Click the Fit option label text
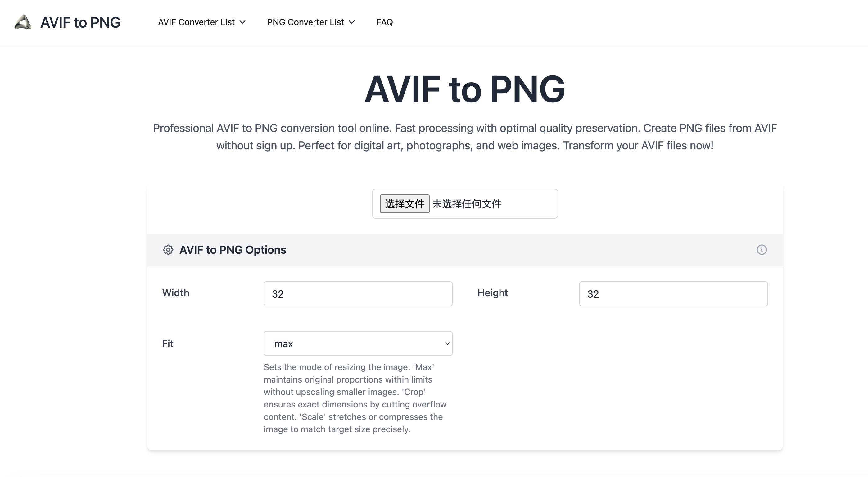This screenshot has height=477, width=868. click(167, 343)
